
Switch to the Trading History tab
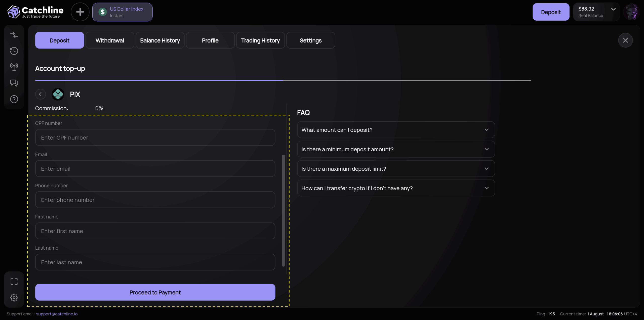(x=260, y=40)
